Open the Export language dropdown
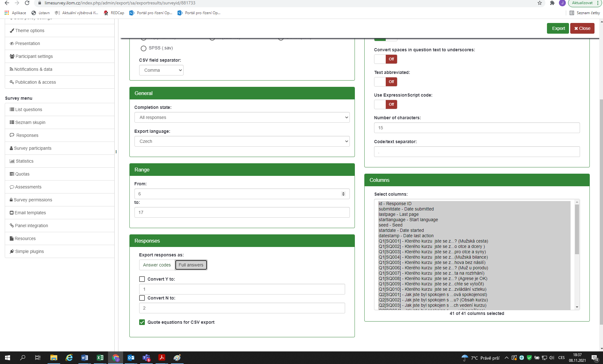603x364 pixels. tap(242, 141)
